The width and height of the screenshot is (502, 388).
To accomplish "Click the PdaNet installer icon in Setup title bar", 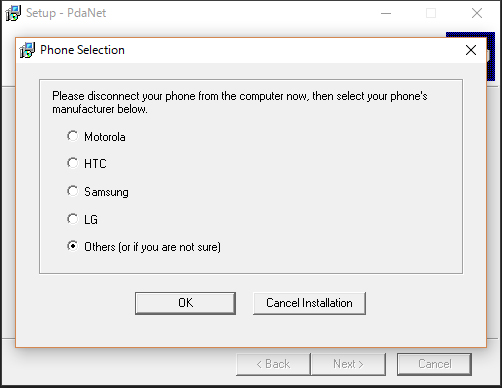I will [13, 13].
